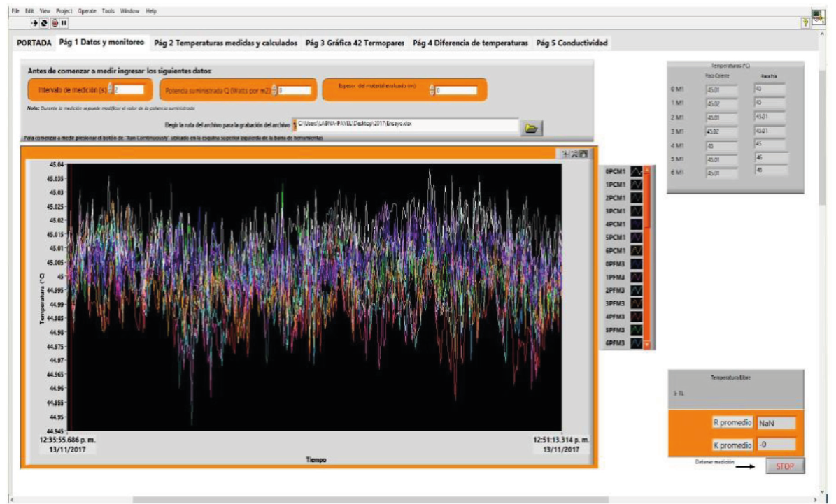Click the 5PFM3 plot legend sample

click(637, 330)
